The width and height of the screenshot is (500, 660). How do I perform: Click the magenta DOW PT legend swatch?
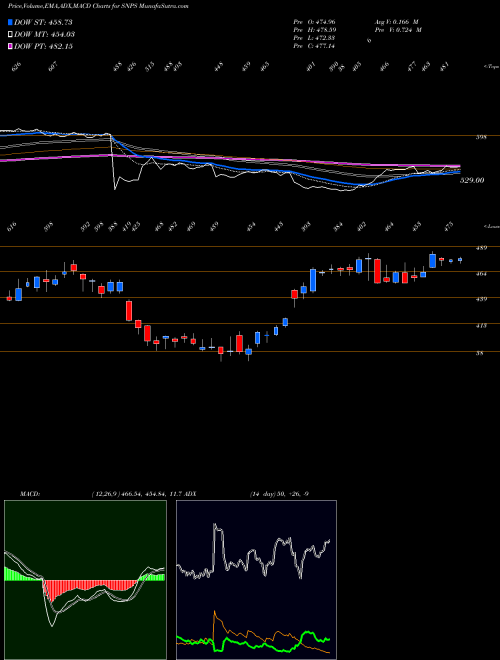[x=10, y=46]
